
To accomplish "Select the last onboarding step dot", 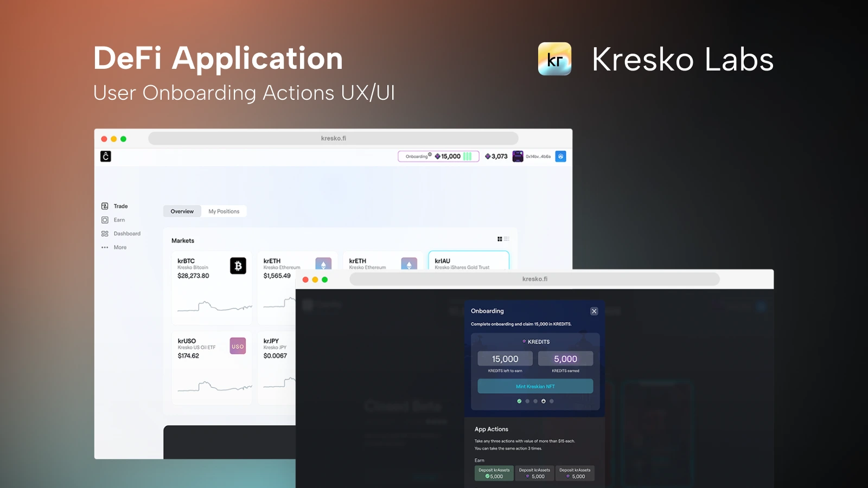I will [x=552, y=401].
